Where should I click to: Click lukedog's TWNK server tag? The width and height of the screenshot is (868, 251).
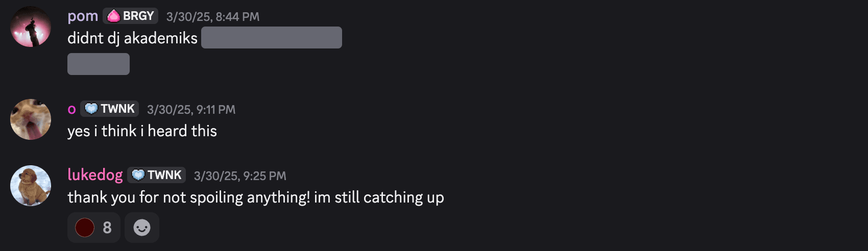157,175
